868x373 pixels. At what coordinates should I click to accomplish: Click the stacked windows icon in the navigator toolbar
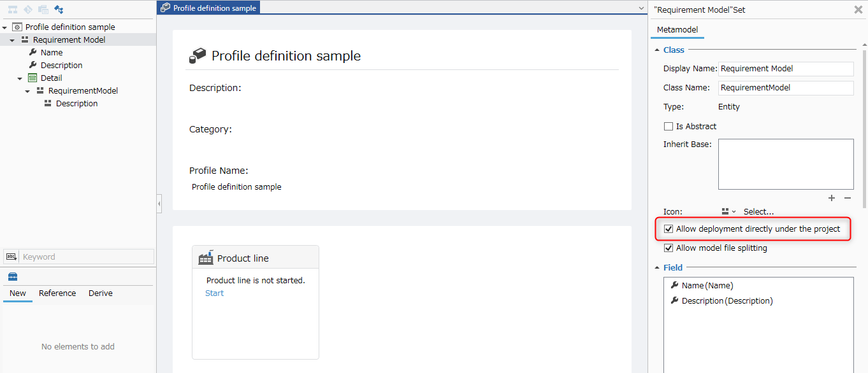43,10
